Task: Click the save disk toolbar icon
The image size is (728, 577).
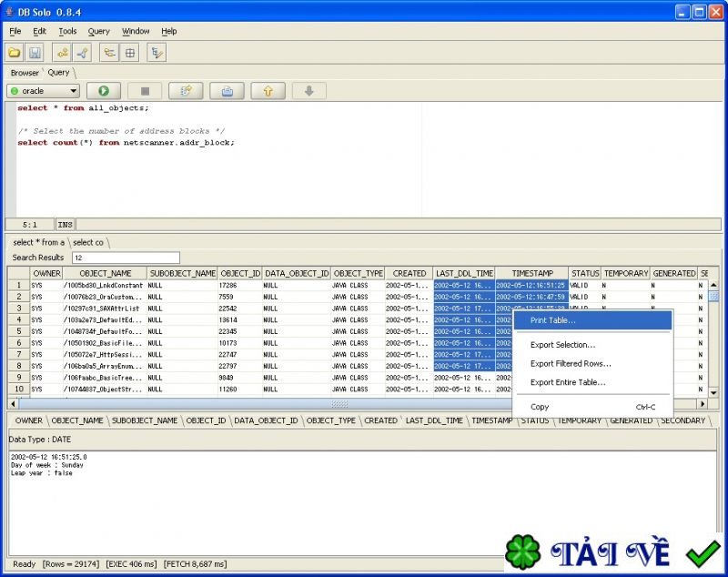Action: coord(35,53)
